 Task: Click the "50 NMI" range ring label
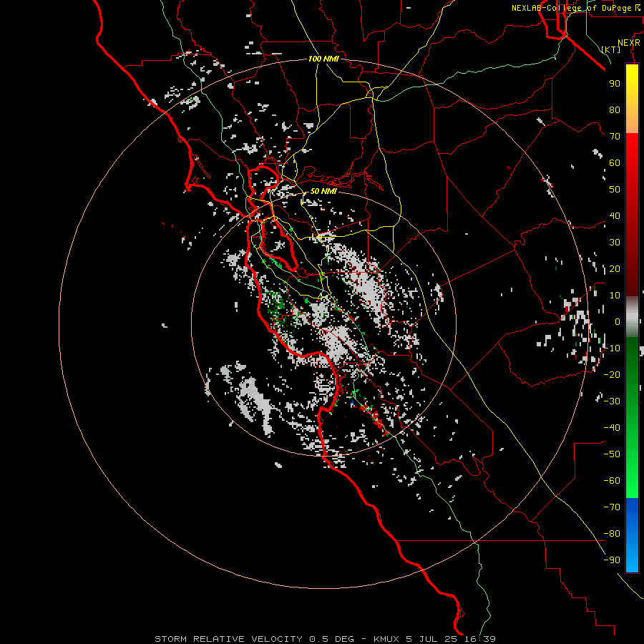click(323, 191)
